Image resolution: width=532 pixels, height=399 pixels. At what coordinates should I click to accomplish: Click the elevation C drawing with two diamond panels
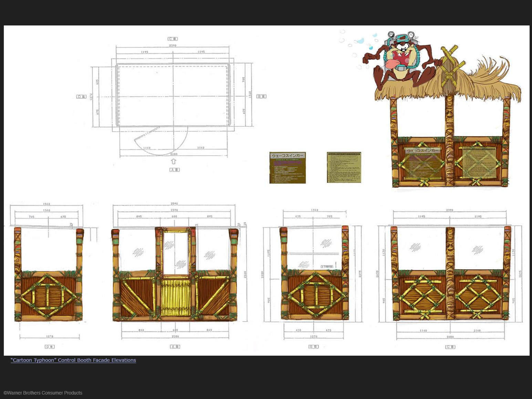(450, 279)
